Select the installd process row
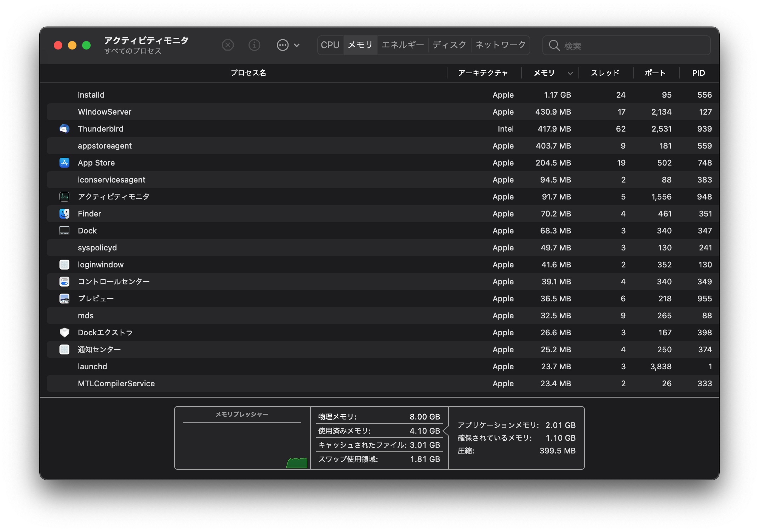This screenshot has height=532, width=759. [x=383, y=95]
